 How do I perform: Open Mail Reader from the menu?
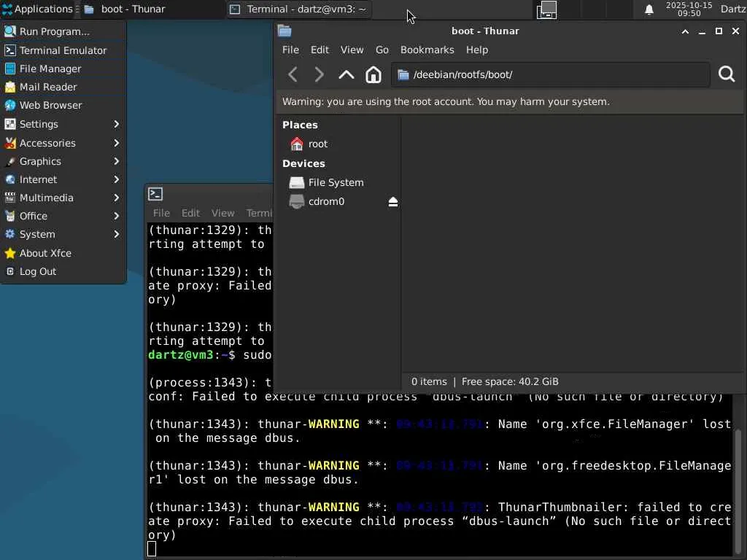[x=63, y=87]
